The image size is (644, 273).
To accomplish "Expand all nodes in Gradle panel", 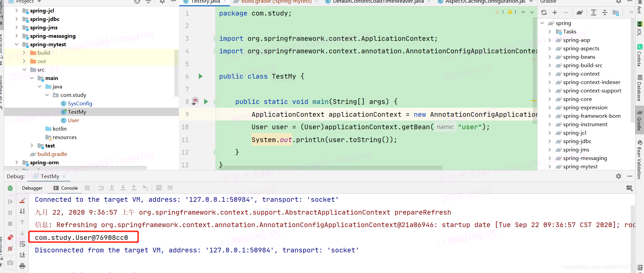I will [x=594, y=12].
